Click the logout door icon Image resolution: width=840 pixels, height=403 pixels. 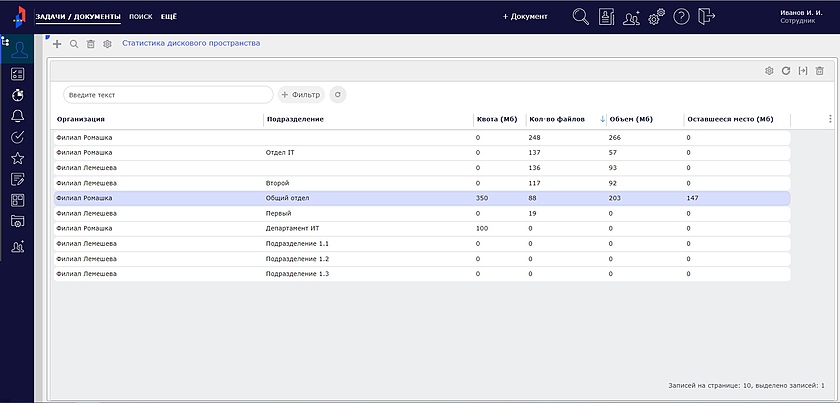point(708,17)
